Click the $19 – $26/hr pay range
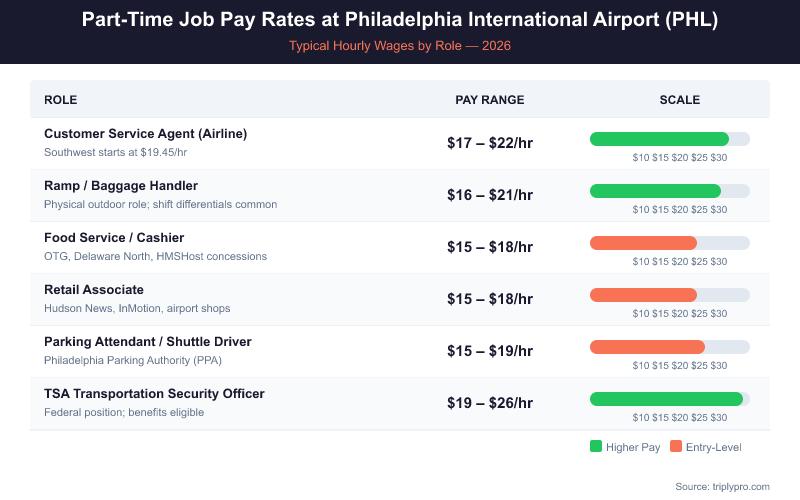 [x=490, y=403]
